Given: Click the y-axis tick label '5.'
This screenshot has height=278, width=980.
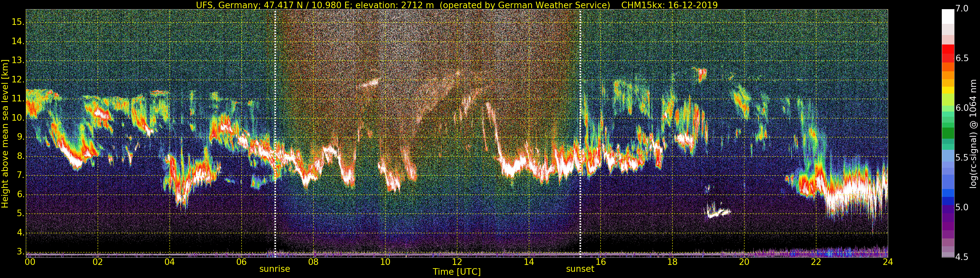Looking at the screenshot, I should (x=20, y=214).
